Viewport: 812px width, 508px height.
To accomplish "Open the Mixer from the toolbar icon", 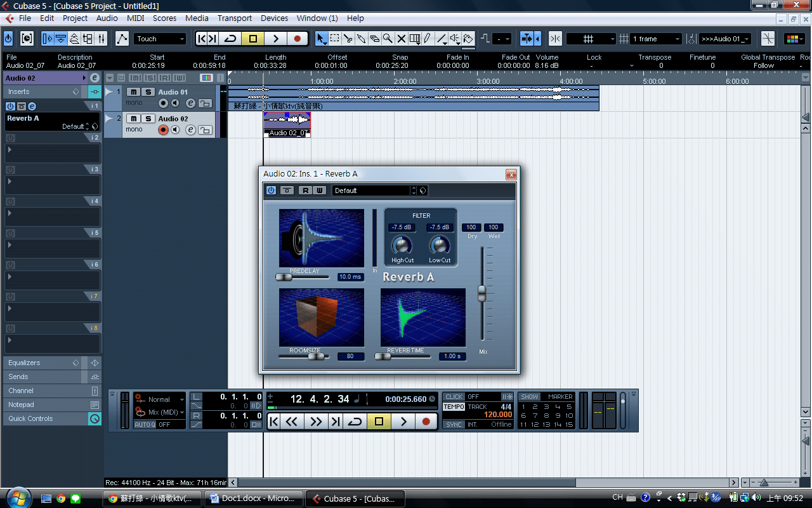I will tap(101, 39).
